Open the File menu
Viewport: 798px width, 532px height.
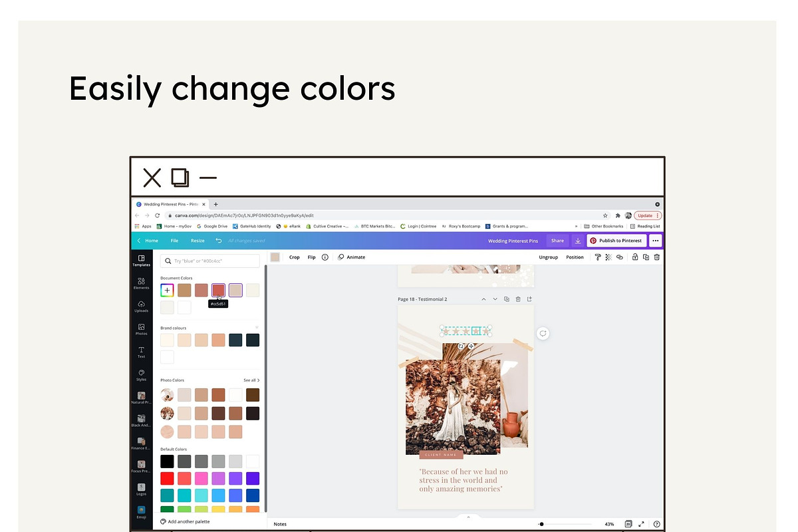click(x=174, y=241)
